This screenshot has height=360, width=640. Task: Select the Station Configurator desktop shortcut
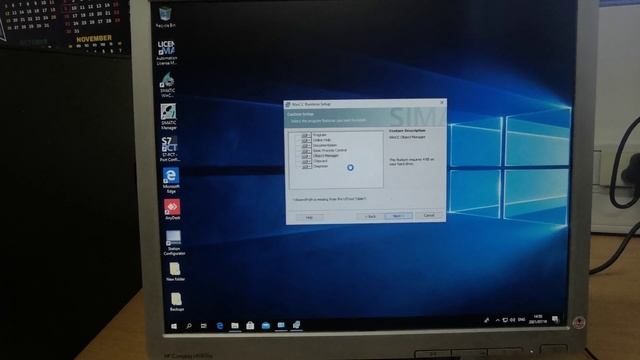pos(174,242)
